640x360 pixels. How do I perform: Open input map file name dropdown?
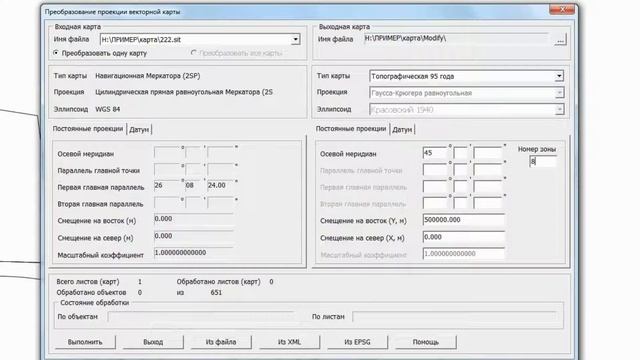click(295, 40)
